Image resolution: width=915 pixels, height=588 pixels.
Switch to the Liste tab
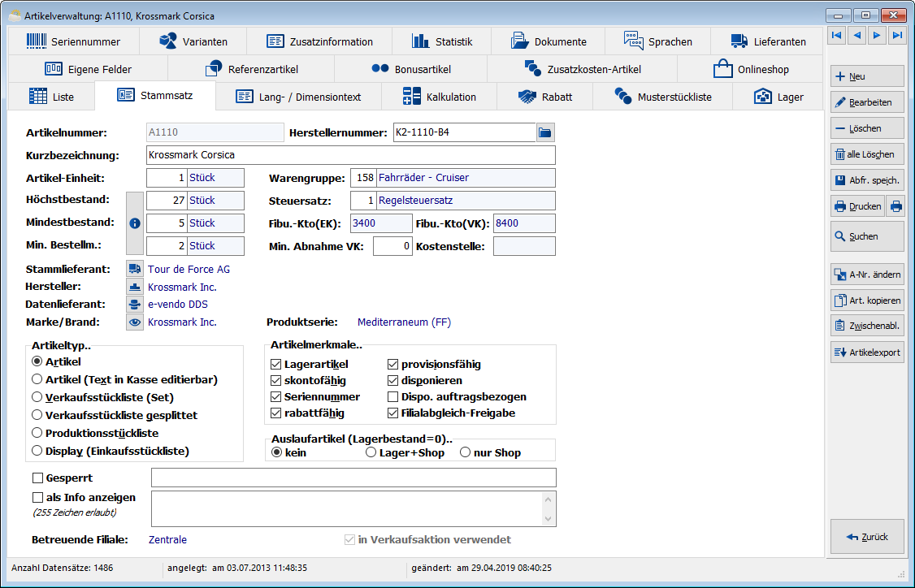(x=51, y=97)
